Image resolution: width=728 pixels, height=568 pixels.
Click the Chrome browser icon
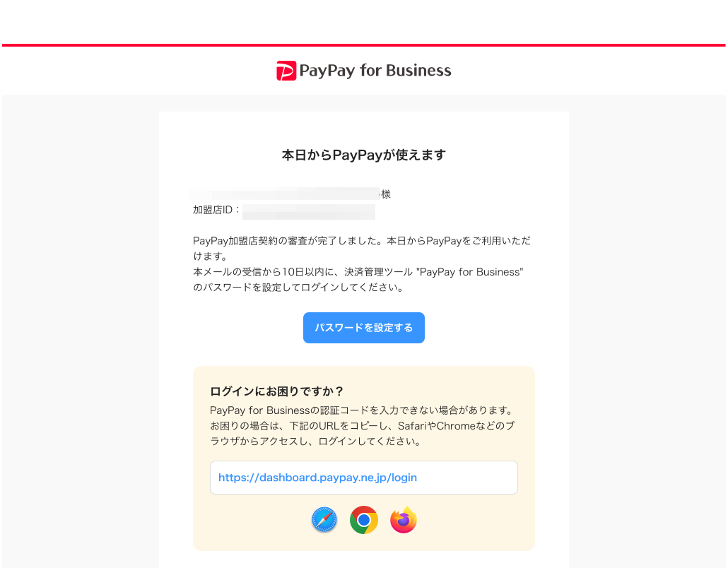[x=364, y=520]
